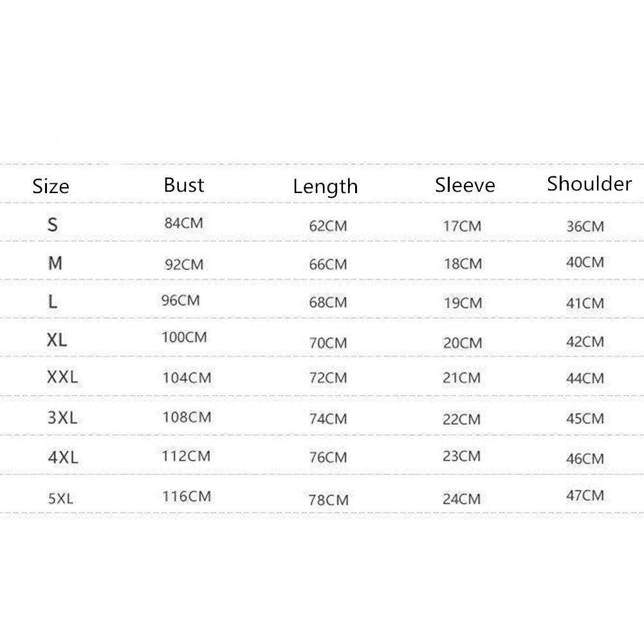Select the 100CM bust measurement
644x644 pixels.
184,337
